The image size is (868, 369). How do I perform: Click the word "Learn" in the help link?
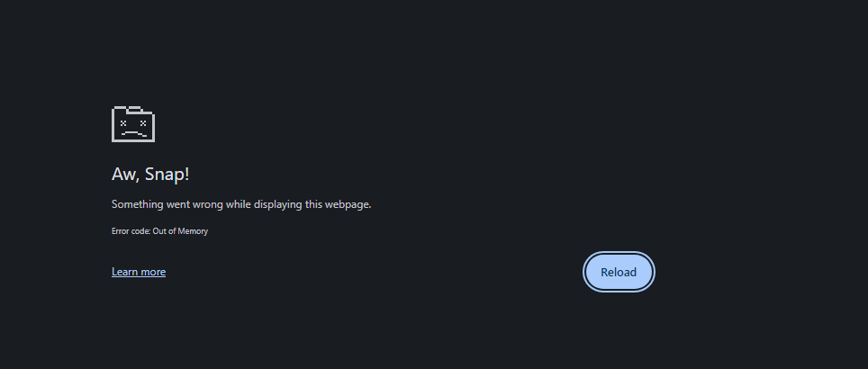click(124, 272)
